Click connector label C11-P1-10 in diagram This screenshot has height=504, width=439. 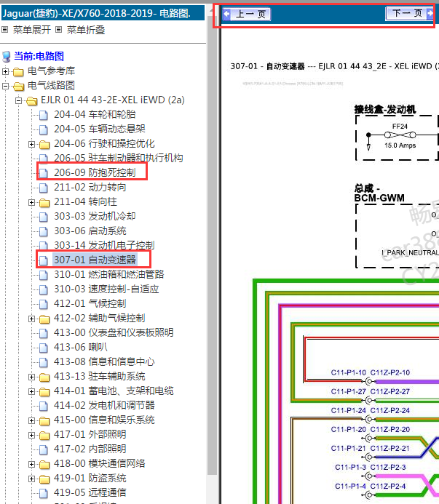[x=348, y=372]
